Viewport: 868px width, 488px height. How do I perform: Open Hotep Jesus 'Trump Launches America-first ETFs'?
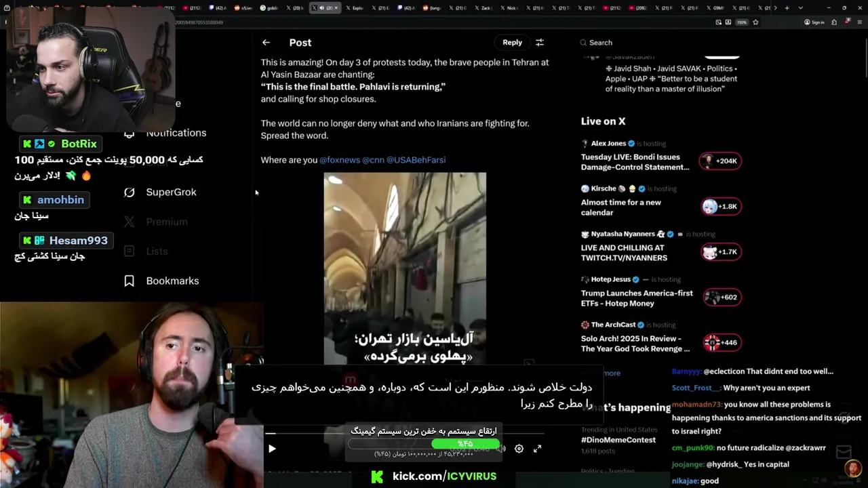[637, 298]
